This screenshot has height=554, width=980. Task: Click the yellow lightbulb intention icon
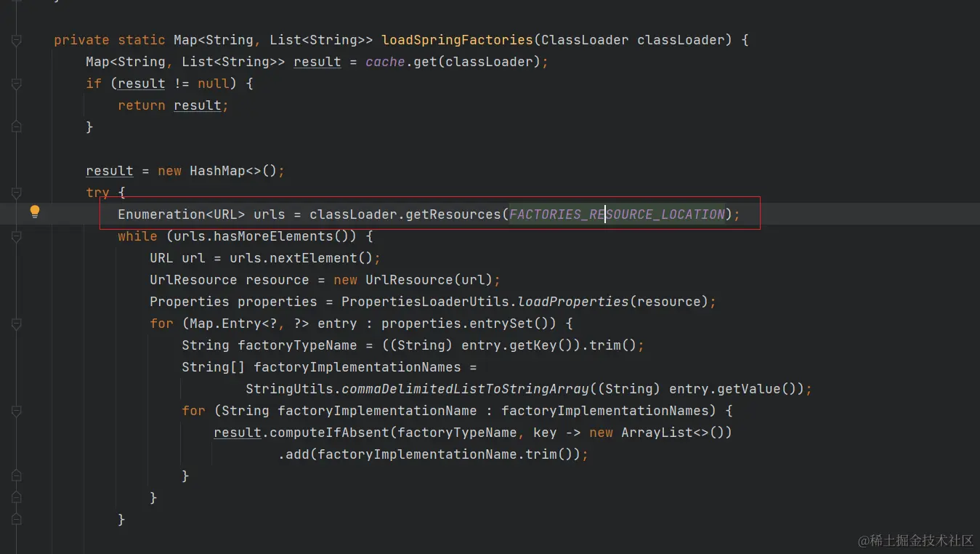tap(34, 212)
